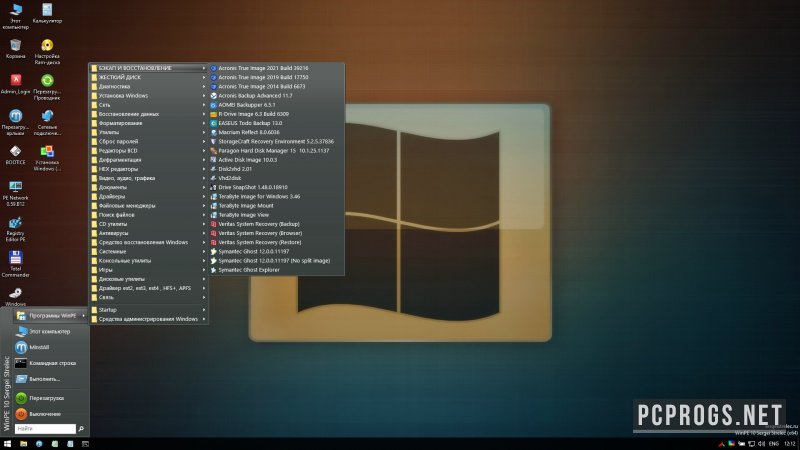Image resolution: width=800 pixels, height=450 pixels.
Task: Click the Windows Start button on taskbar
Action: coord(7,444)
